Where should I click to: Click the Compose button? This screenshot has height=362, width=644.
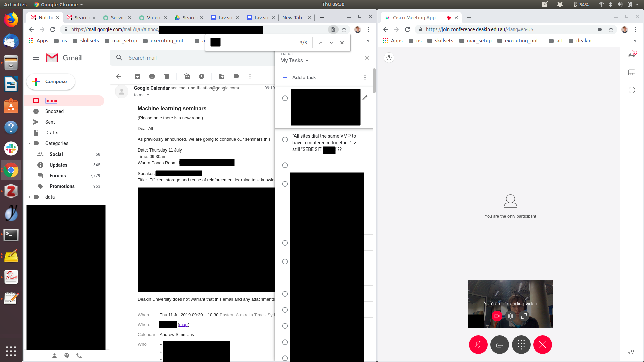pyautogui.click(x=51, y=82)
